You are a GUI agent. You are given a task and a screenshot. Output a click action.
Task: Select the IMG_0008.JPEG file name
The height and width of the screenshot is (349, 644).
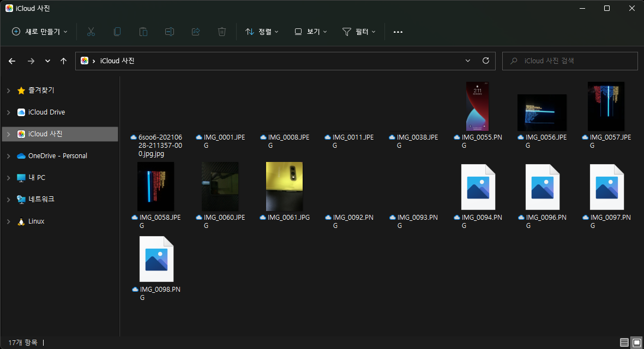pos(288,141)
